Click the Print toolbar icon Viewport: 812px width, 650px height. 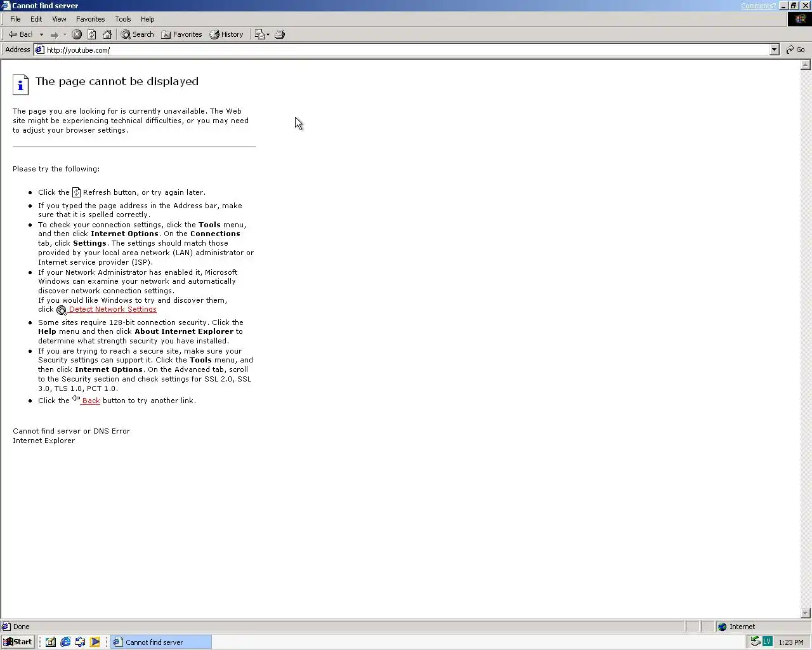tap(280, 34)
